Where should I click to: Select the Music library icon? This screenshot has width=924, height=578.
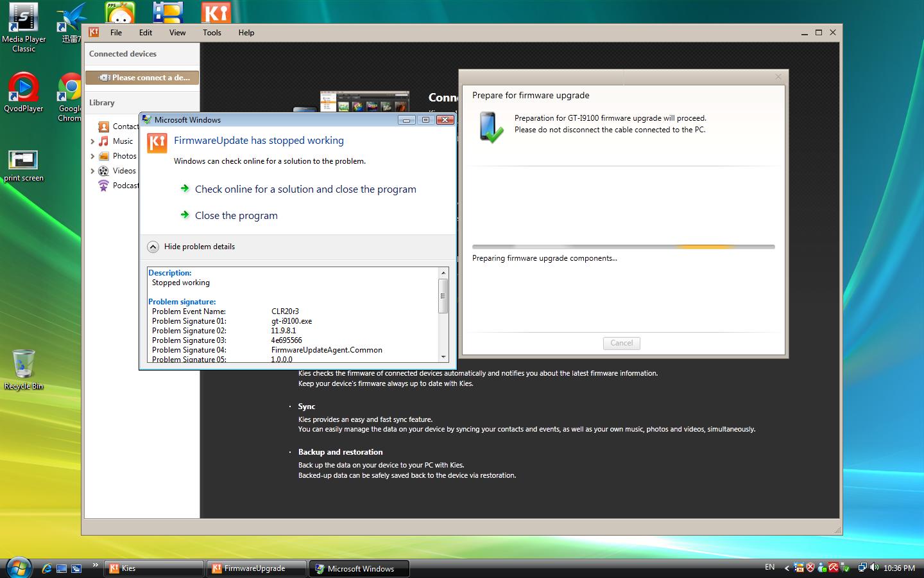(x=103, y=141)
